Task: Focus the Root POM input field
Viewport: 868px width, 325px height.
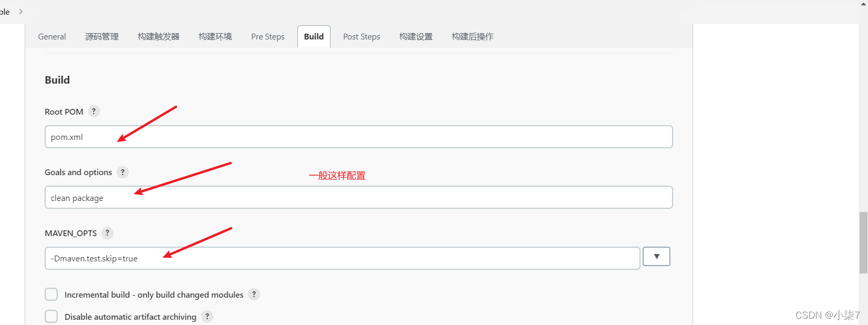Action: point(359,137)
